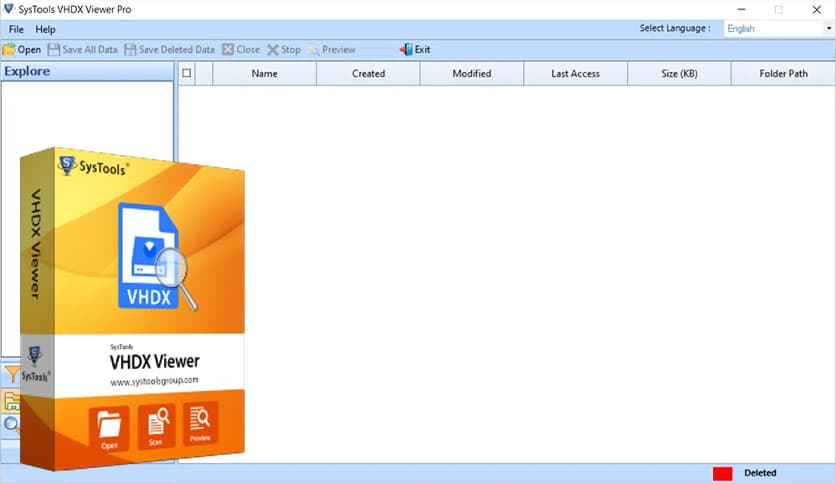Sort by the Name column header

point(264,74)
